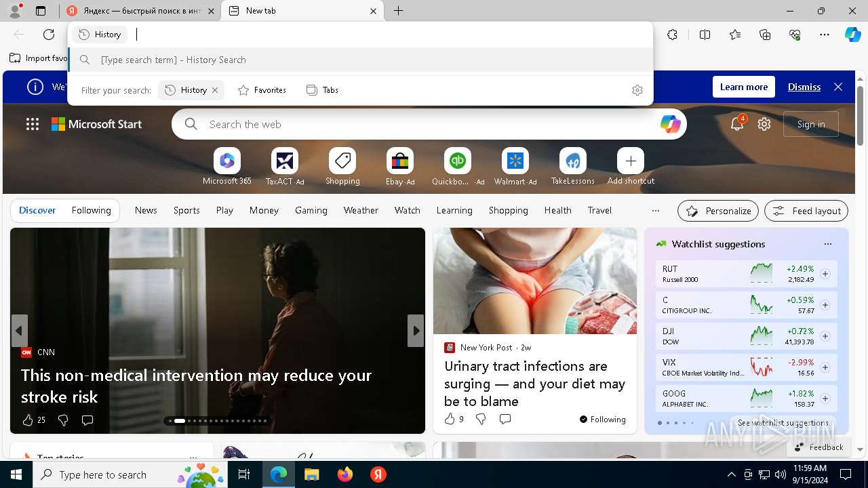Open the Weather category
This screenshot has height=488, width=868.
click(x=361, y=211)
